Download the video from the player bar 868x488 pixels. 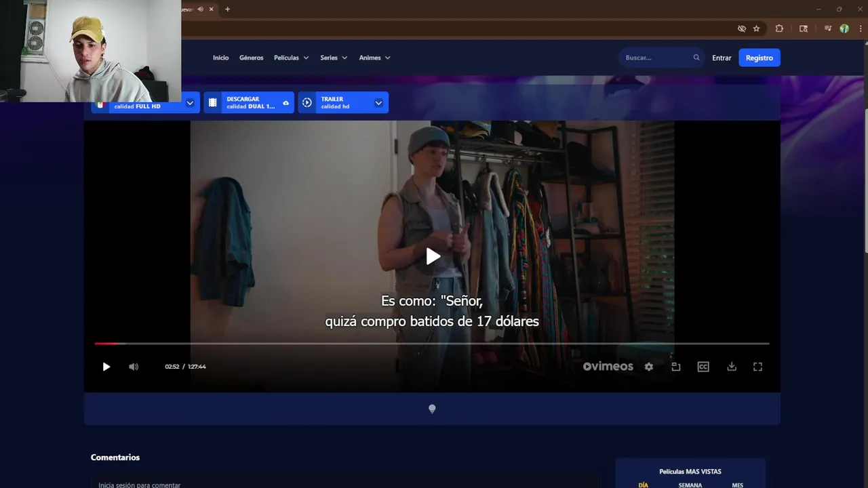(x=732, y=367)
